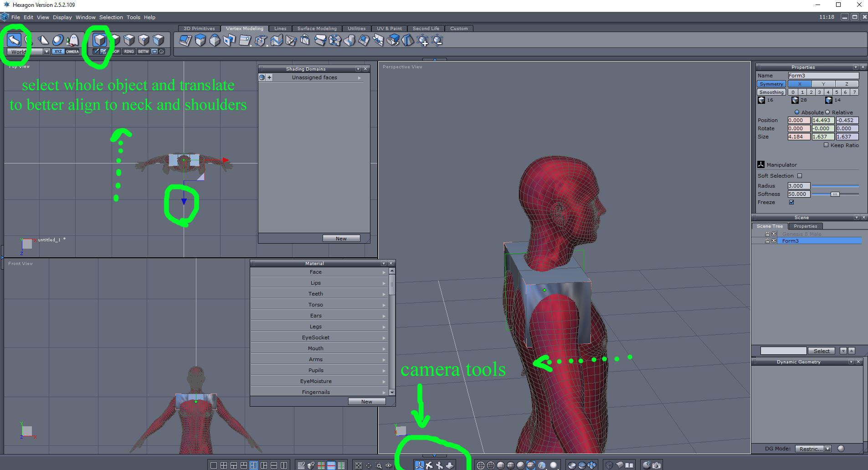Click the ghost-shaped manipulator icon

(72, 40)
